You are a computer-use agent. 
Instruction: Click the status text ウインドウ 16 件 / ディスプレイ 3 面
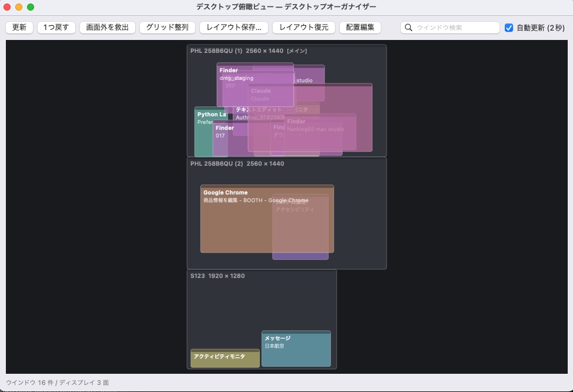point(58,383)
